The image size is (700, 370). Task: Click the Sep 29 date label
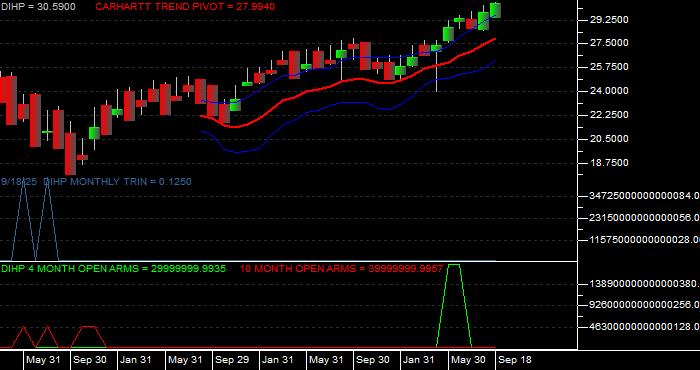(231, 360)
